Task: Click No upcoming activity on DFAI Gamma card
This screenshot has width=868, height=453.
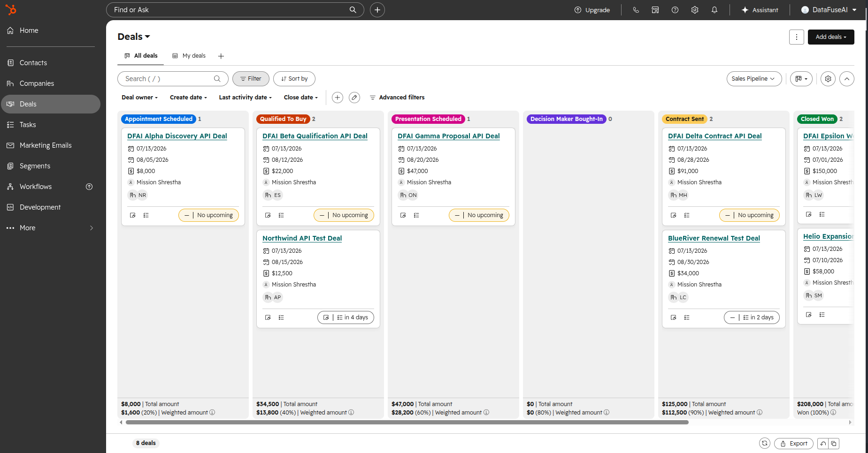Action: pyautogui.click(x=479, y=215)
